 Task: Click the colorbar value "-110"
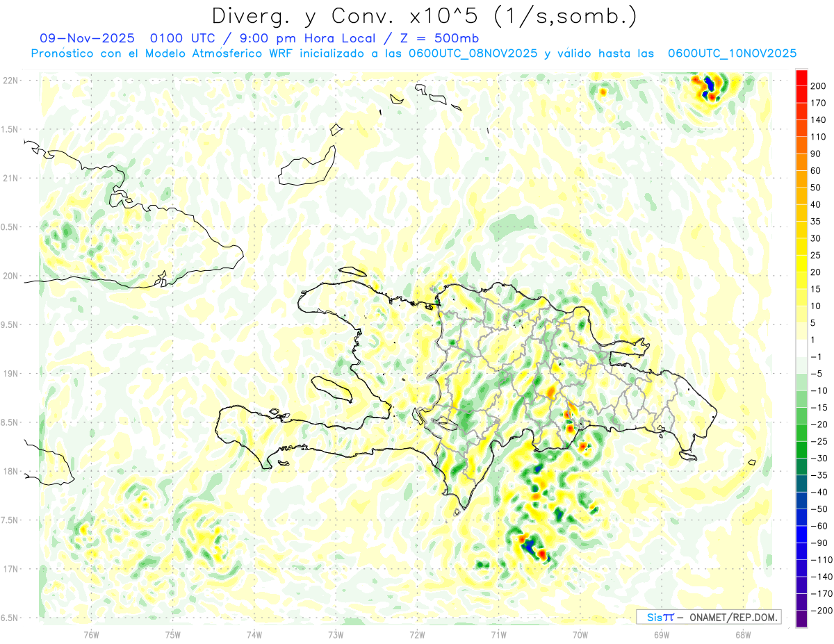point(820,560)
